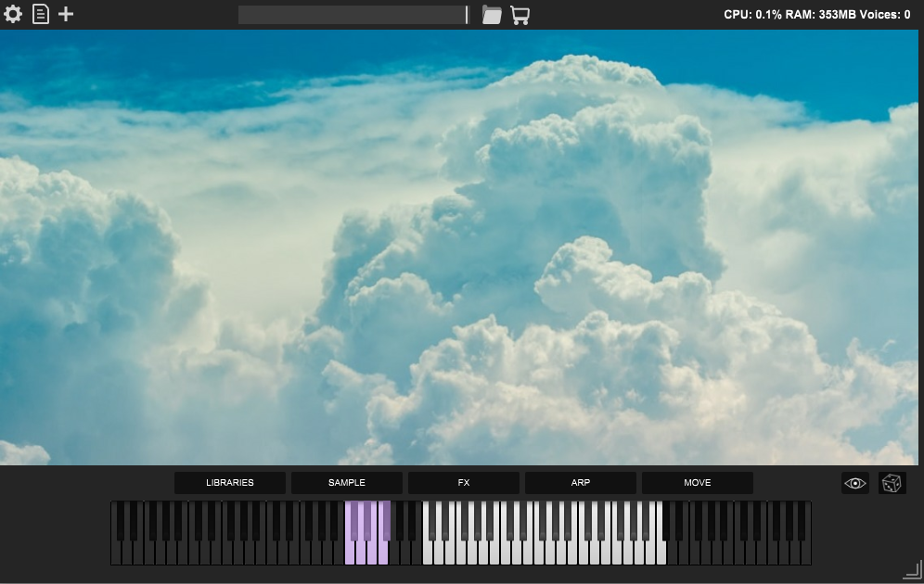The width and height of the screenshot is (924, 584).
Task: Click the window resize corner handle
Action: click(913, 570)
